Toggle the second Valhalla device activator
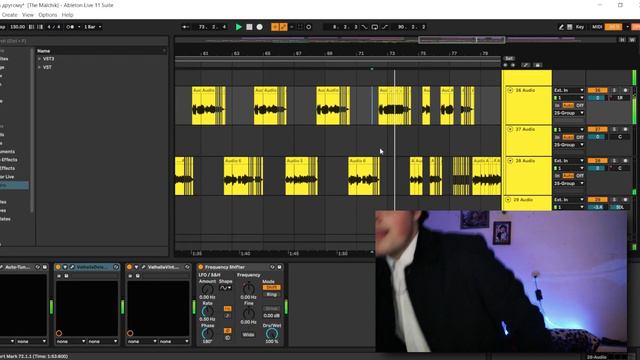The width and height of the screenshot is (640, 360). (x=129, y=267)
